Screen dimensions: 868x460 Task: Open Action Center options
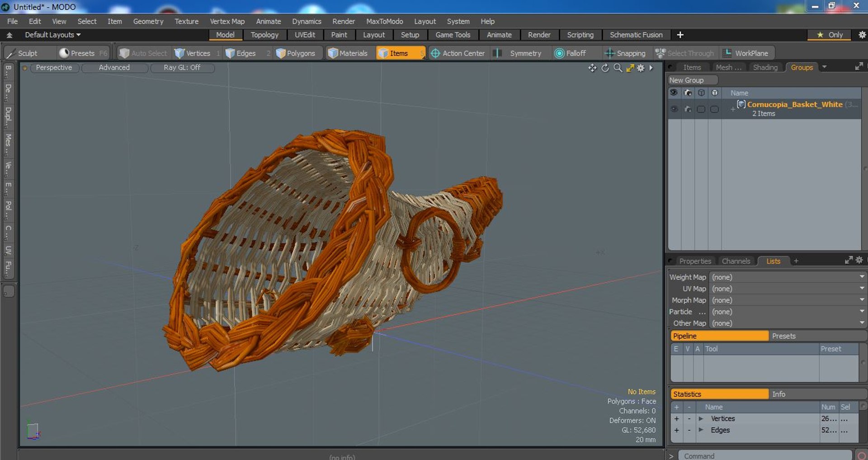click(x=458, y=53)
